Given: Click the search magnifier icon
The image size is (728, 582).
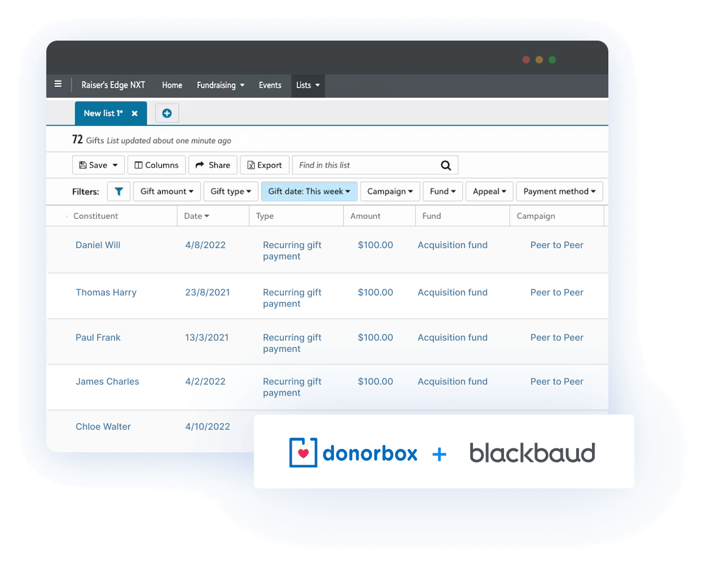Looking at the screenshot, I should (x=446, y=165).
